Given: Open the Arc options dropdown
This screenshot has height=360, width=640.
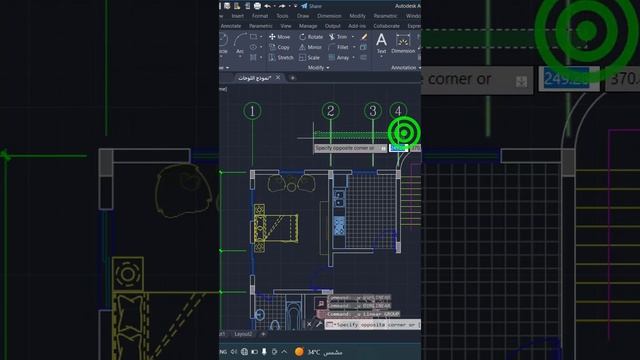Looking at the screenshot, I should (240, 56).
